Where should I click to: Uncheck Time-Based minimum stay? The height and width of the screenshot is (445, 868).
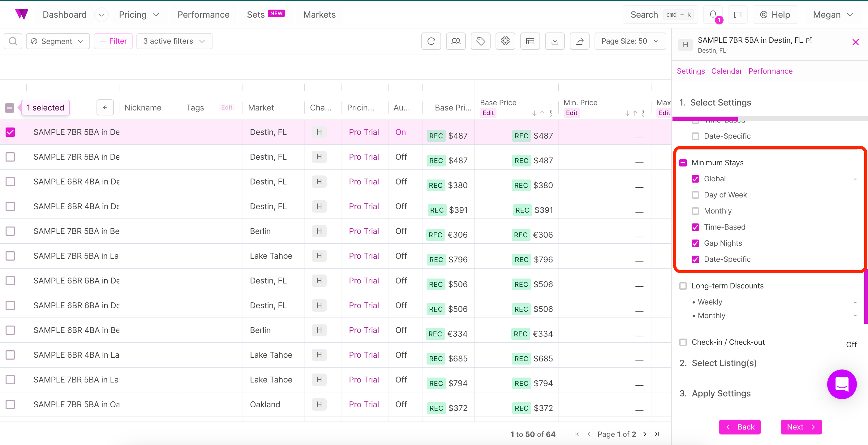coord(695,227)
